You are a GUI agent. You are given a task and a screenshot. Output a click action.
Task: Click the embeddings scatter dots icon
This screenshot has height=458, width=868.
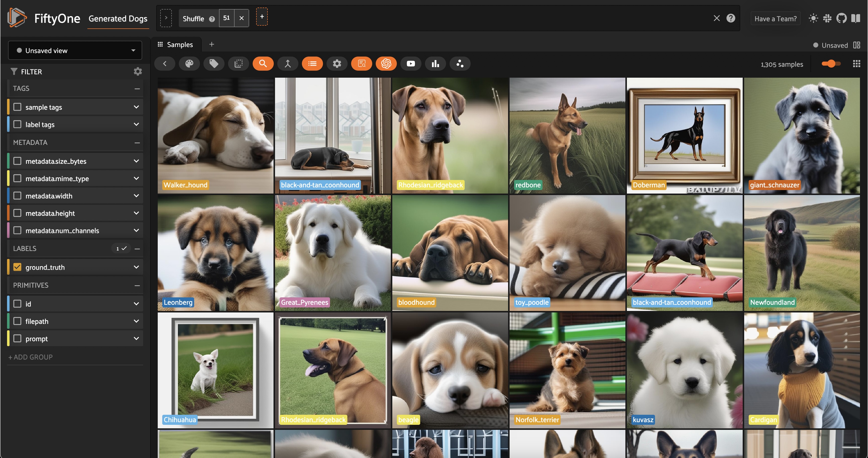click(460, 64)
